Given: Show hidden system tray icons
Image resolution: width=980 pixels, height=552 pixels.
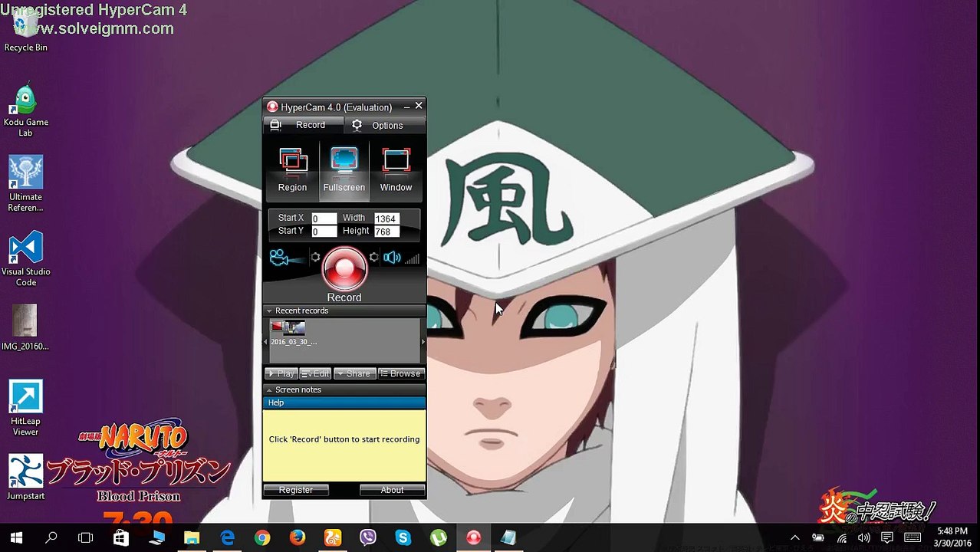Looking at the screenshot, I should pyautogui.click(x=795, y=538).
